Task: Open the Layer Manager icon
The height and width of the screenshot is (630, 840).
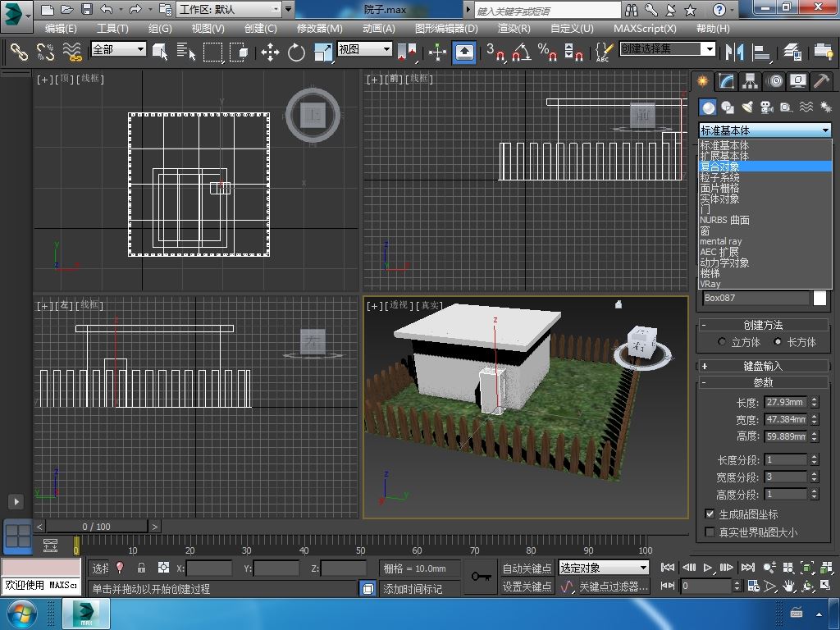Action: point(792,52)
